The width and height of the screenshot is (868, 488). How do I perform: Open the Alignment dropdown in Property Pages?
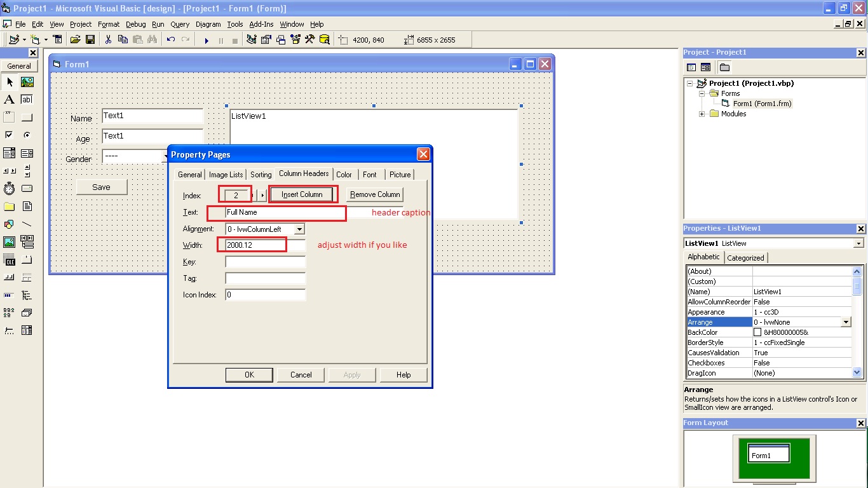click(x=299, y=229)
